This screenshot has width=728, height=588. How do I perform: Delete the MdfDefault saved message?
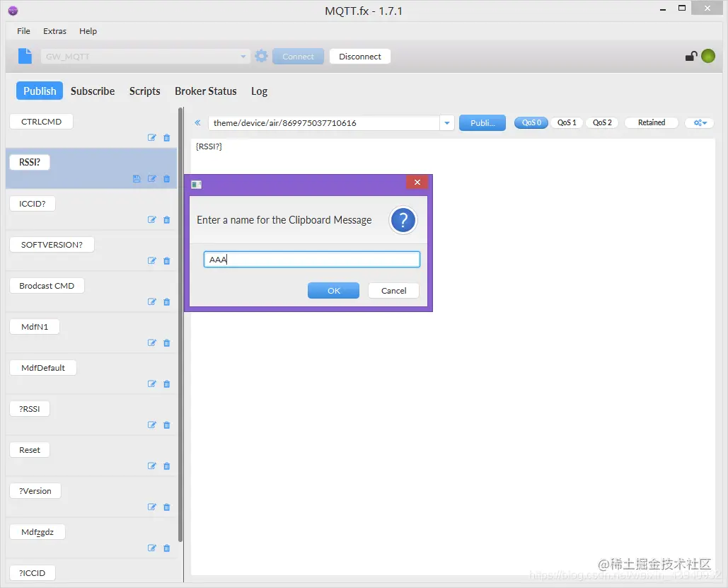167,384
